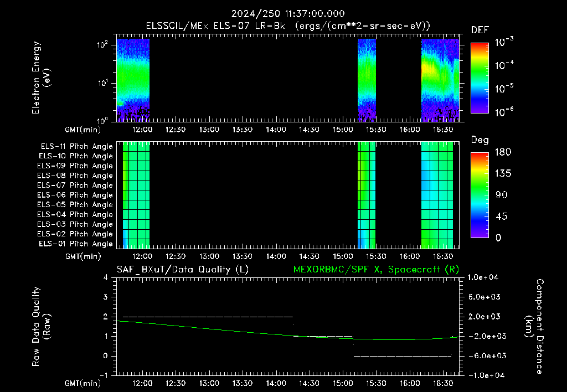Select the ELS-10 Pitch Angle row label
Viewport: 567px width, 392px height.
pyautogui.click(x=76, y=156)
